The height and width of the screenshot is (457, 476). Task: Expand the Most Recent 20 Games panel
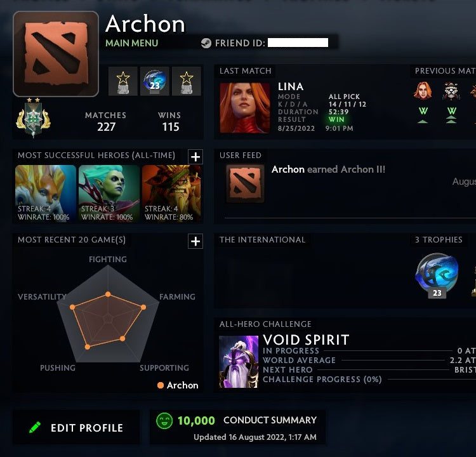(195, 241)
